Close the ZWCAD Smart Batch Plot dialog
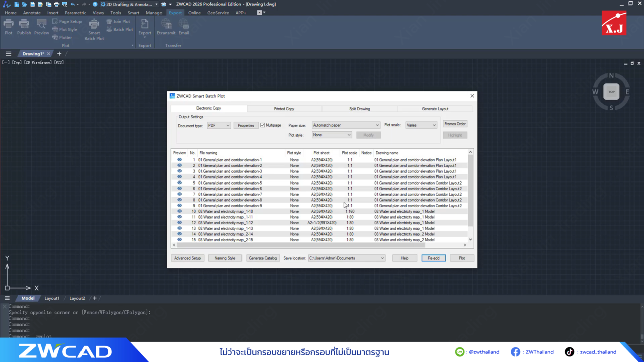This screenshot has height=362, width=644. (x=472, y=96)
